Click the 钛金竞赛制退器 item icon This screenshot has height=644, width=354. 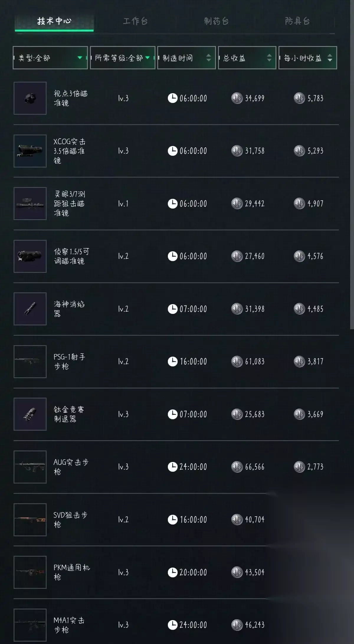click(30, 414)
